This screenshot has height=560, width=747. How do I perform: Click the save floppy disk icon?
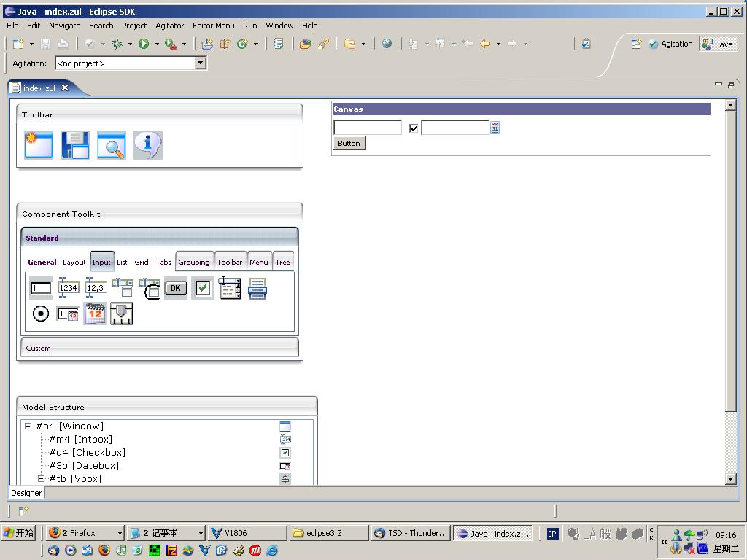[75, 145]
